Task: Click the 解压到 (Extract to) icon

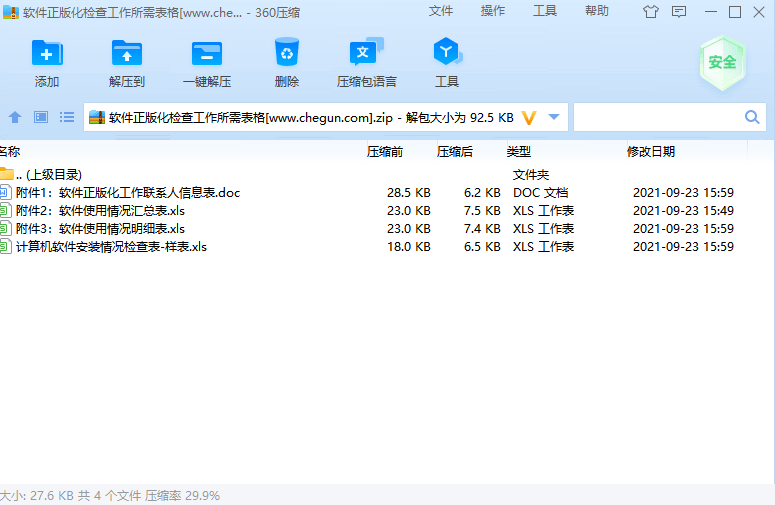Action: (x=127, y=53)
